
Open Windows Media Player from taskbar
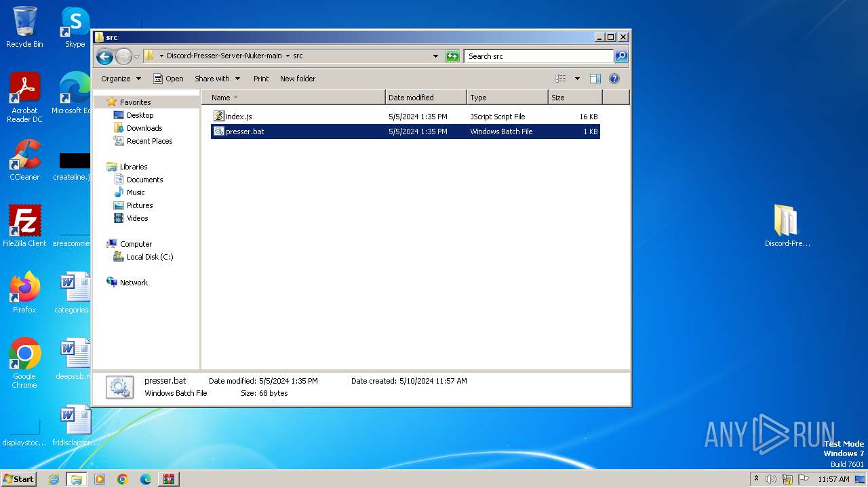[x=100, y=479]
